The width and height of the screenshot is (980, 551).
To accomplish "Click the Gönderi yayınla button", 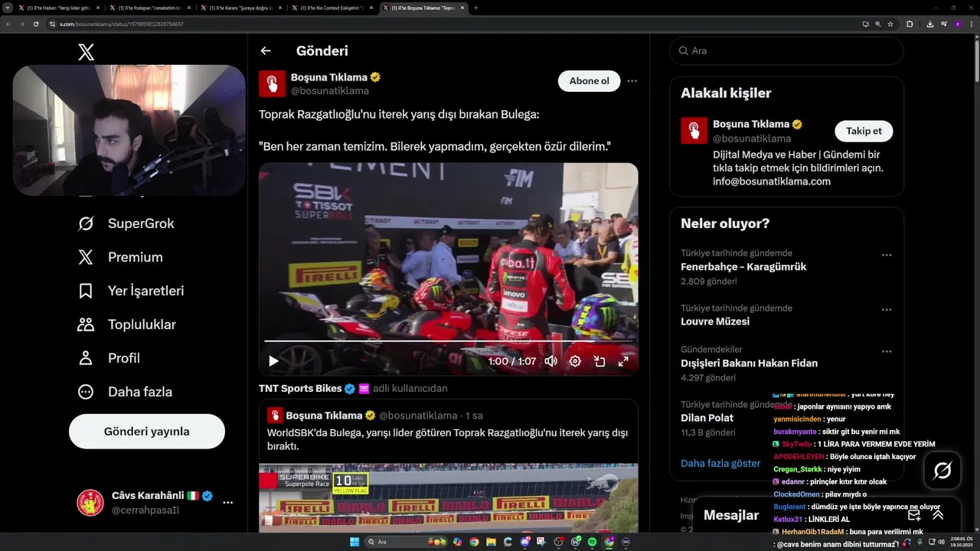I will click(x=147, y=432).
